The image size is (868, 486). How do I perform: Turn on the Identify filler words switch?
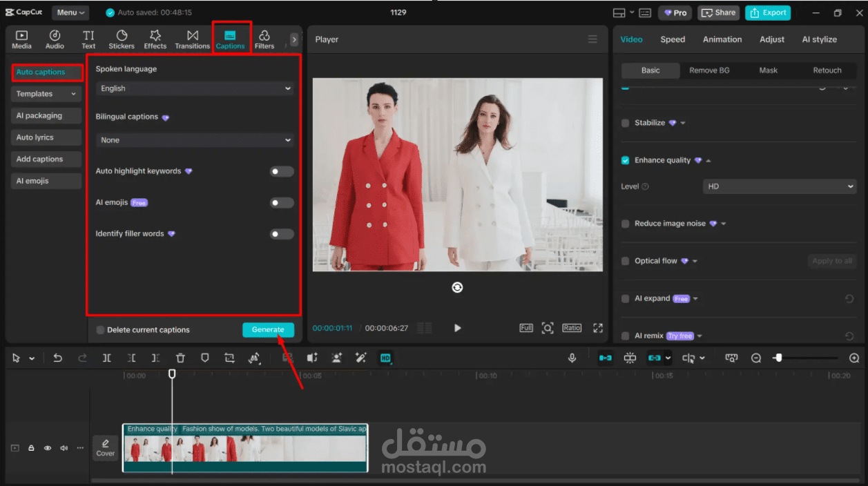point(281,233)
